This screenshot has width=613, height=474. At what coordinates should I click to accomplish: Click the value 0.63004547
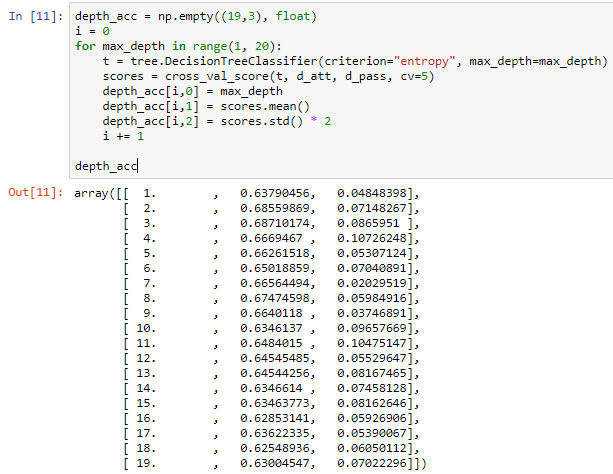(x=275, y=463)
